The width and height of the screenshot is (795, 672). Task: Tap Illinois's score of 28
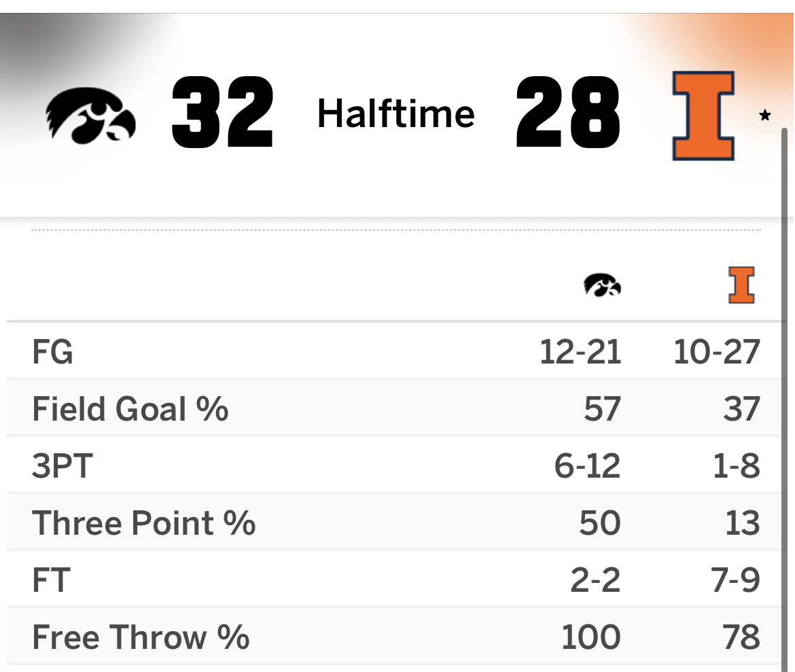tap(568, 112)
